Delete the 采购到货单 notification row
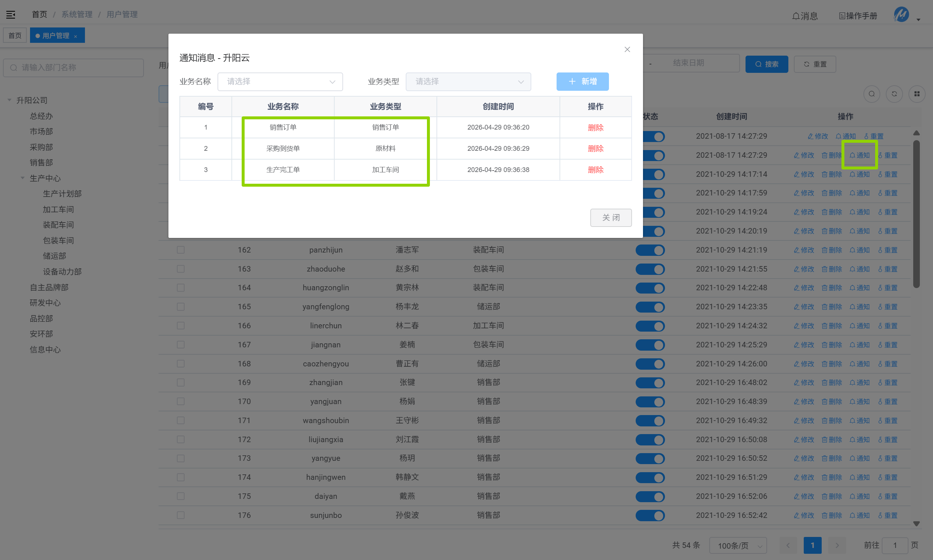 [x=596, y=149]
